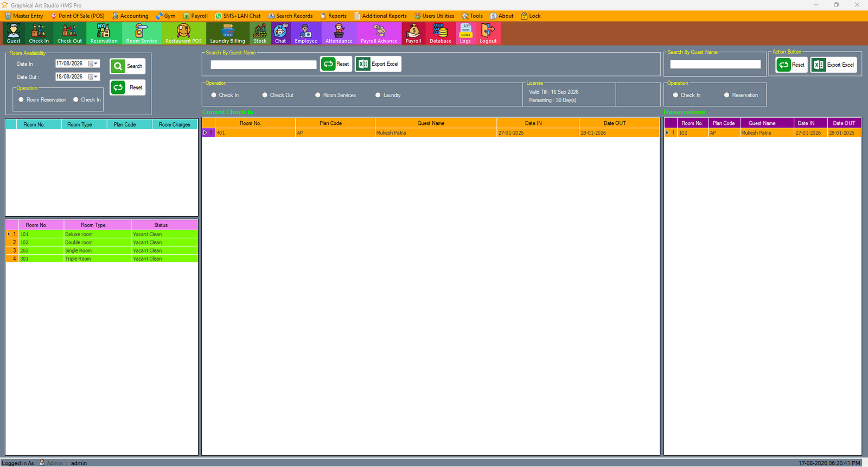This screenshot has height=467, width=868.
Task: Select room 301 Triple Room row
Action: [102, 258]
